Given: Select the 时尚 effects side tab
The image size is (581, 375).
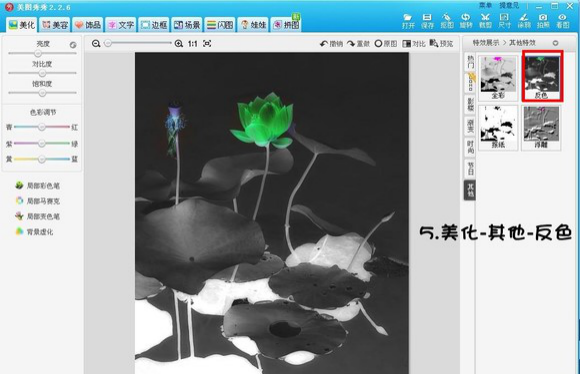Looking at the screenshot, I should pyautogui.click(x=470, y=147).
